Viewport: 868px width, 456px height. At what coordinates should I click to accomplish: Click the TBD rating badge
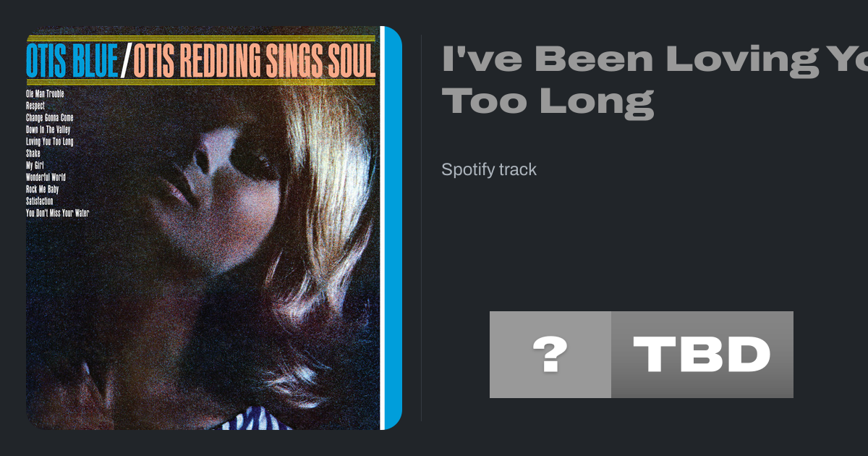point(702,355)
